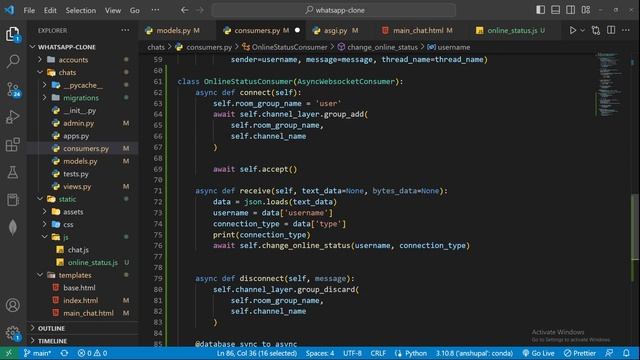This screenshot has height=360, width=640.
Task: Click the editor vertical scrollbar thumb
Action: (x=635, y=227)
